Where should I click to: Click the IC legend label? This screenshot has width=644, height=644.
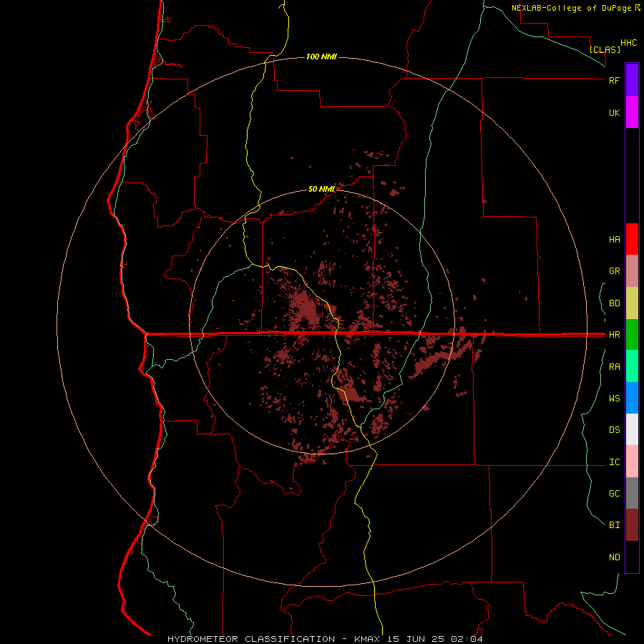[x=614, y=462]
